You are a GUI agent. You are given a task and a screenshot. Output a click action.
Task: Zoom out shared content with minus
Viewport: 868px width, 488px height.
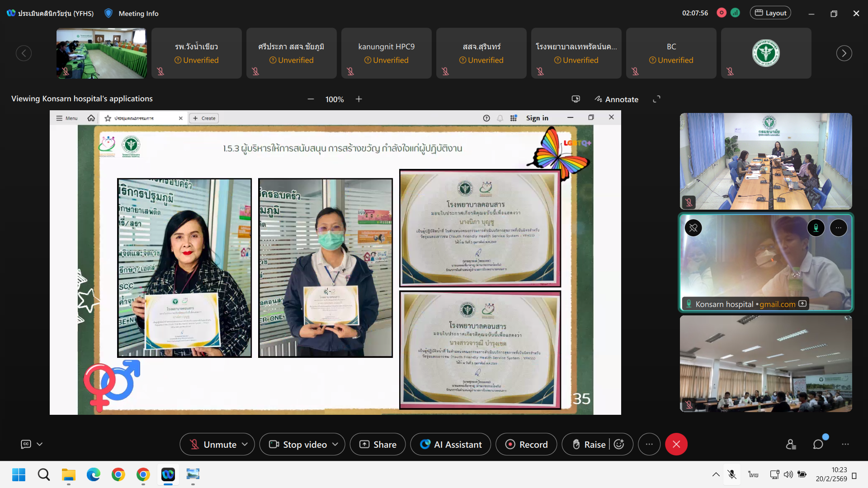click(x=311, y=99)
